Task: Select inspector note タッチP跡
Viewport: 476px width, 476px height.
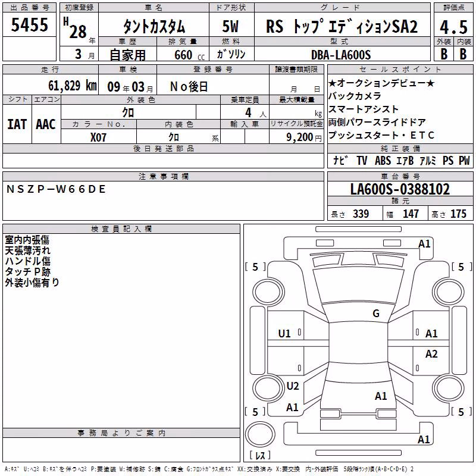Action: pos(27,272)
